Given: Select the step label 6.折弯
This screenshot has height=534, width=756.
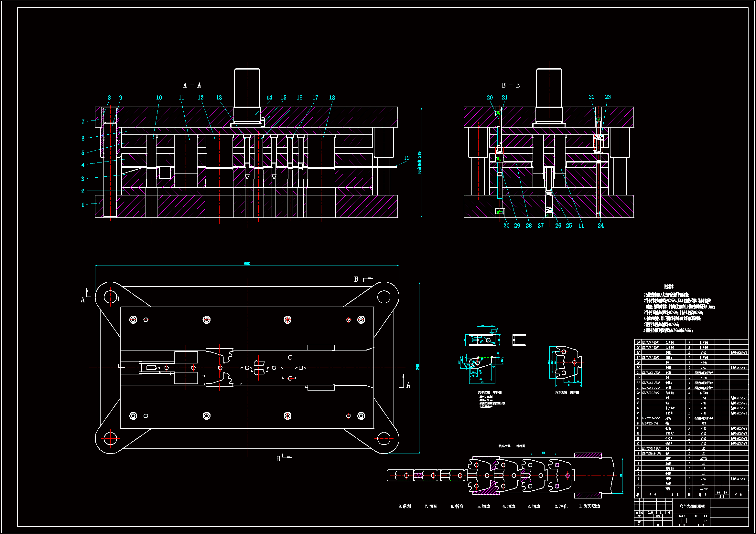Looking at the screenshot, I should click(x=457, y=506).
